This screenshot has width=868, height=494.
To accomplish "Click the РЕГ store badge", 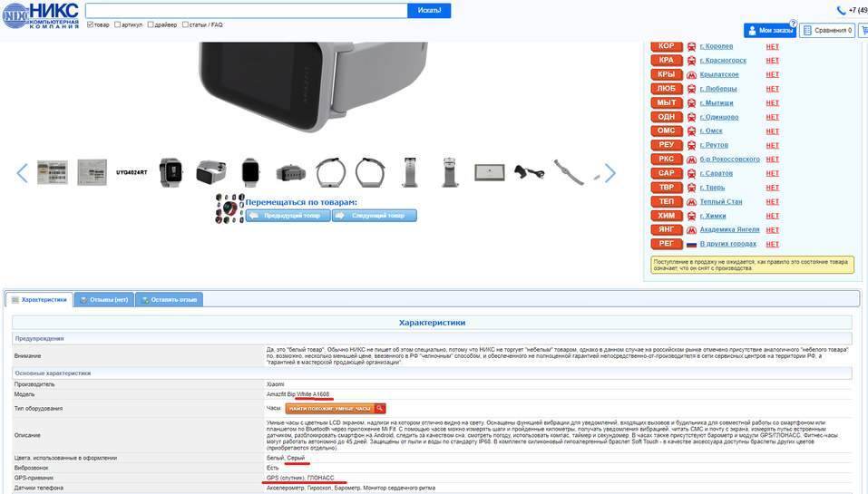I will 667,244.
